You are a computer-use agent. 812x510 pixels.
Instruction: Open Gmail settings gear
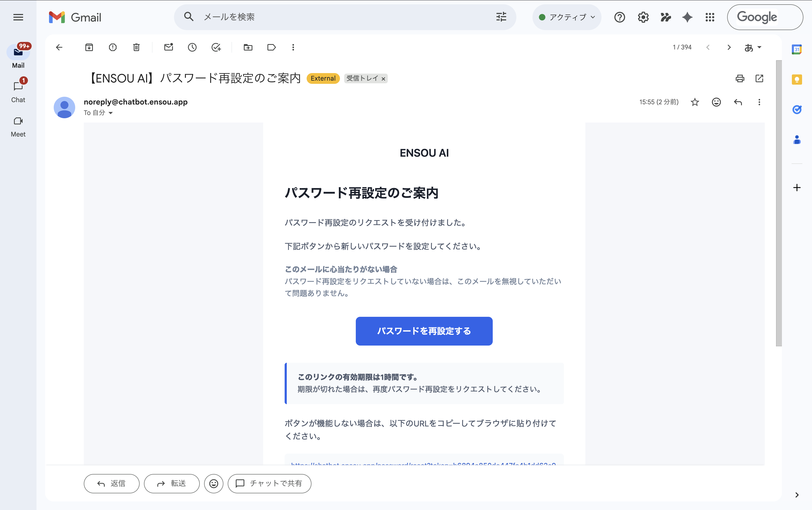click(643, 17)
